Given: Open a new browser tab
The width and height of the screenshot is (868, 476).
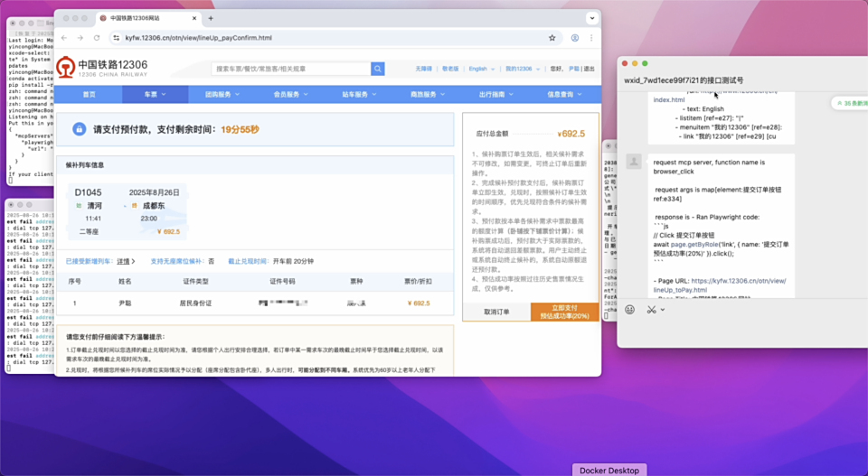Looking at the screenshot, I should (x=211, y=18).
